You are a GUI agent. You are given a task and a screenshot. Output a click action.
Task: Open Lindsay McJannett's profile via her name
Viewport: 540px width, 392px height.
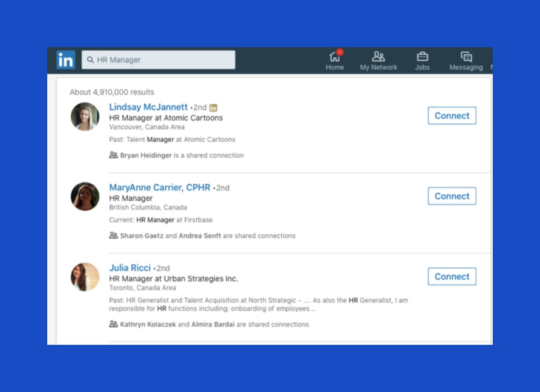tap(148, 107)
